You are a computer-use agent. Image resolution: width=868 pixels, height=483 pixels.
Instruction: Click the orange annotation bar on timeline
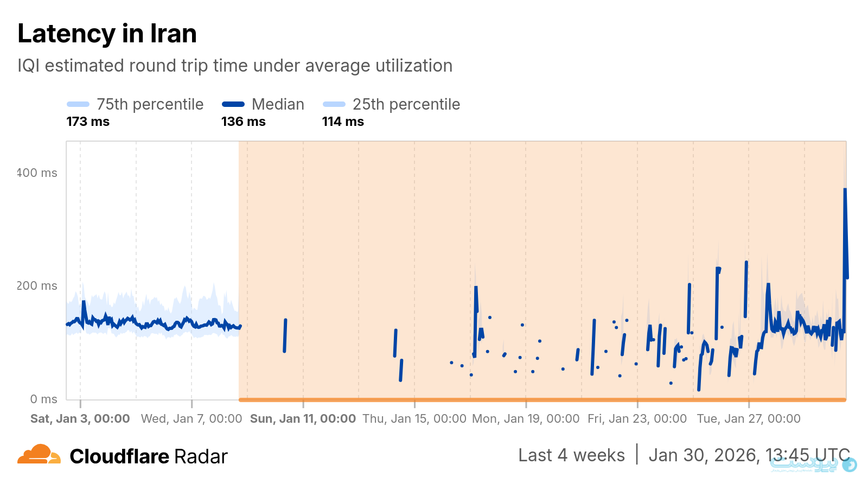542,400
